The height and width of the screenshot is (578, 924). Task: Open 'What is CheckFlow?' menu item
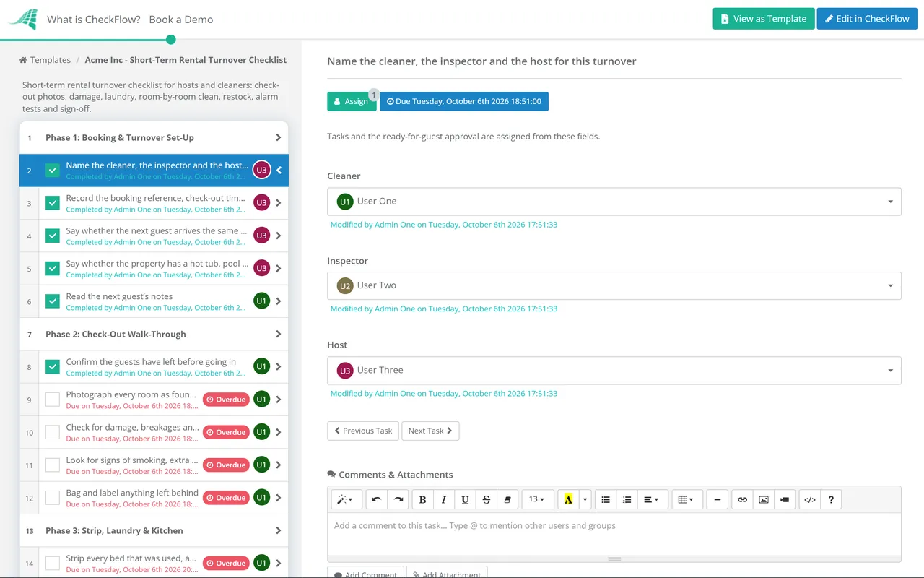point(94,20)
